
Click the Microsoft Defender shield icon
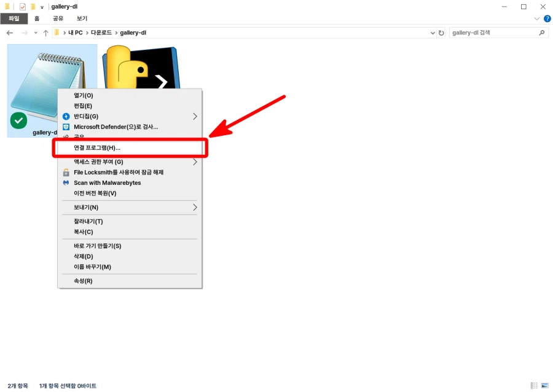[66, 127]
